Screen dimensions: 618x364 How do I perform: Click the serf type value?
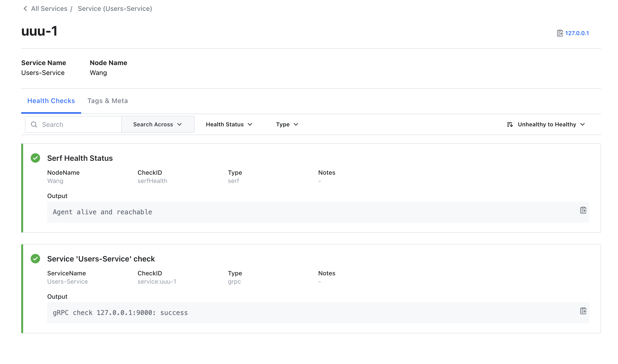tap(233, 181)
